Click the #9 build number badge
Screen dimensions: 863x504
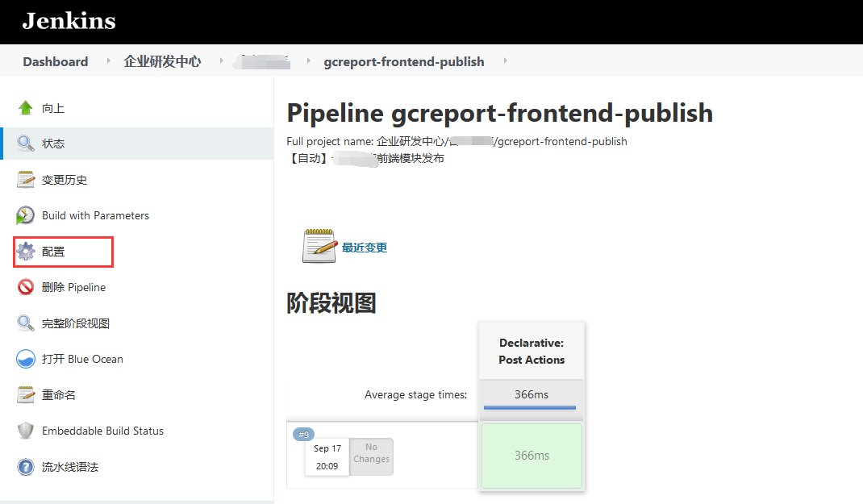(304, 434)
